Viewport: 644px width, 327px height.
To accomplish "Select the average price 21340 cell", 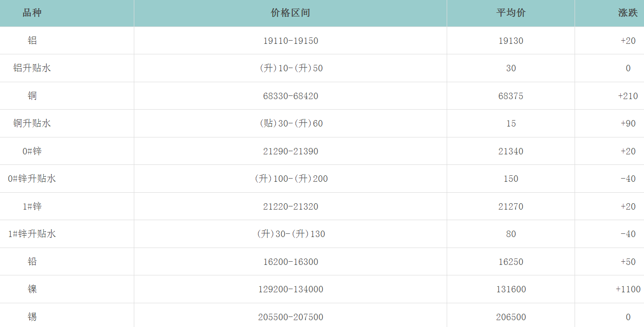I will coord(511,151).
